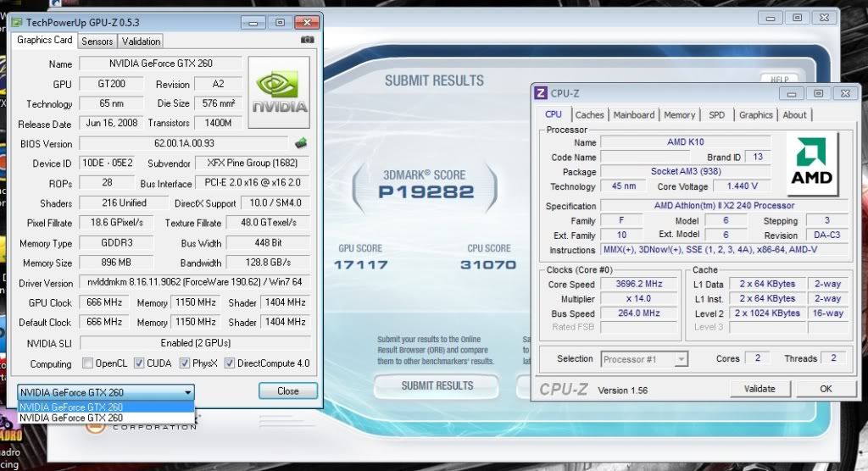Click SUBMIT RESULTS button in 3DMark window

[x=437, y=385]
